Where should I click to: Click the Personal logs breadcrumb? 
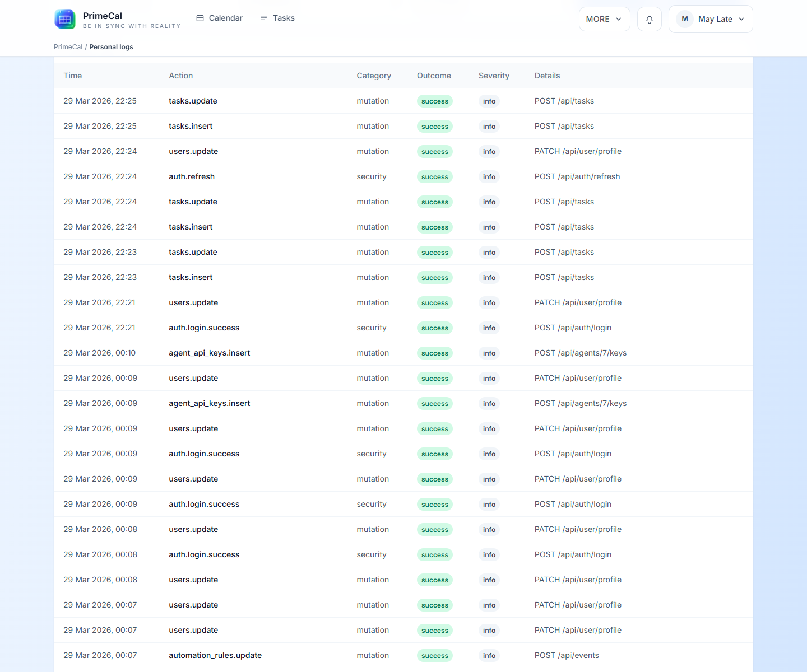click(111, 47)
